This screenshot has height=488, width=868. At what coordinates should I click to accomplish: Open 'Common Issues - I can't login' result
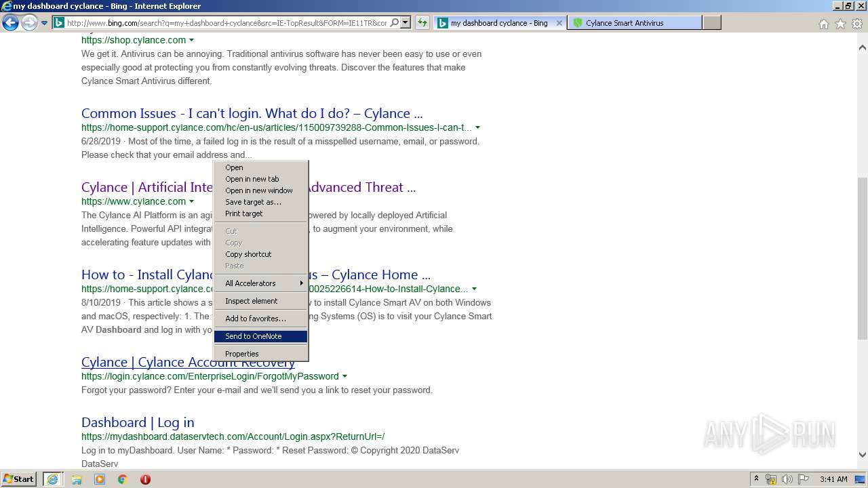click(x=252, y=113)
